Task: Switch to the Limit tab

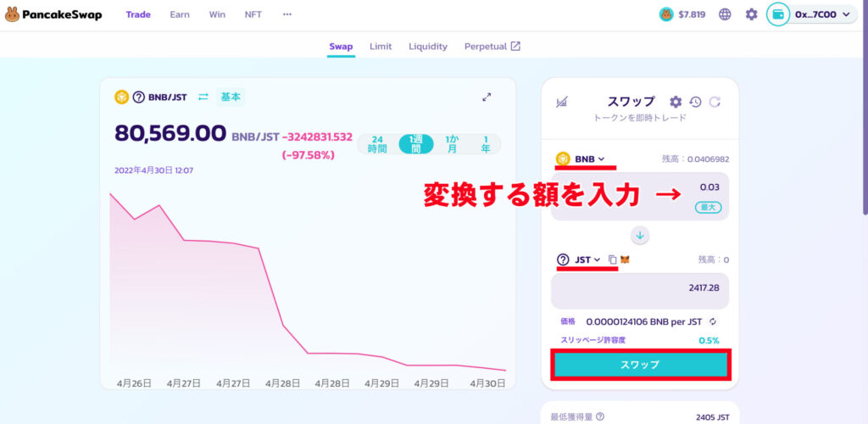Action: [x=381, y=47]
